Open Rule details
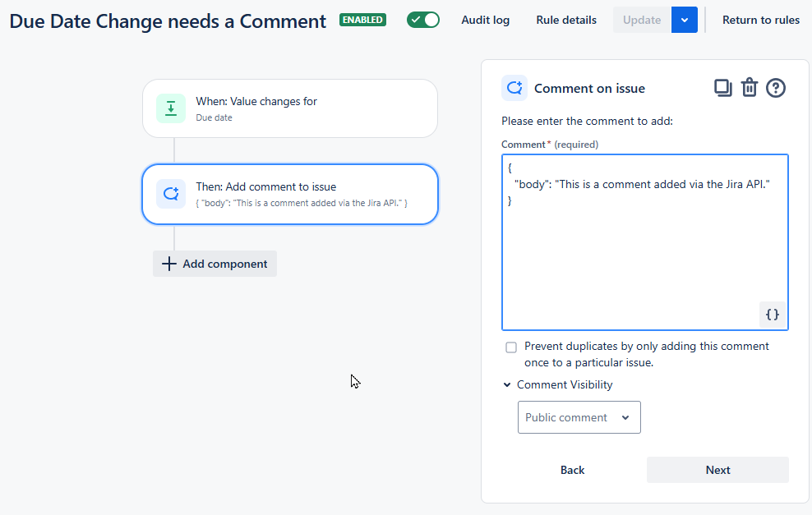 point(566,21)
